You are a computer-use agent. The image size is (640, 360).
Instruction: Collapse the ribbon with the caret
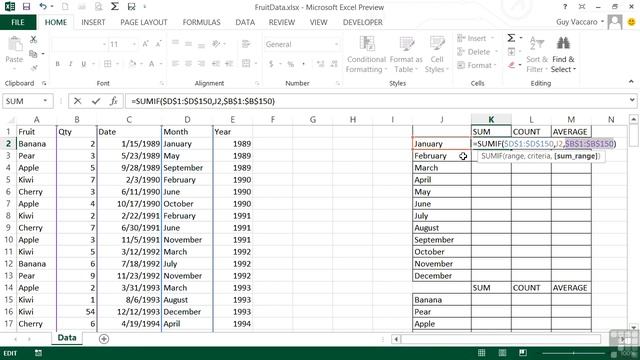[x=631, y=82]
